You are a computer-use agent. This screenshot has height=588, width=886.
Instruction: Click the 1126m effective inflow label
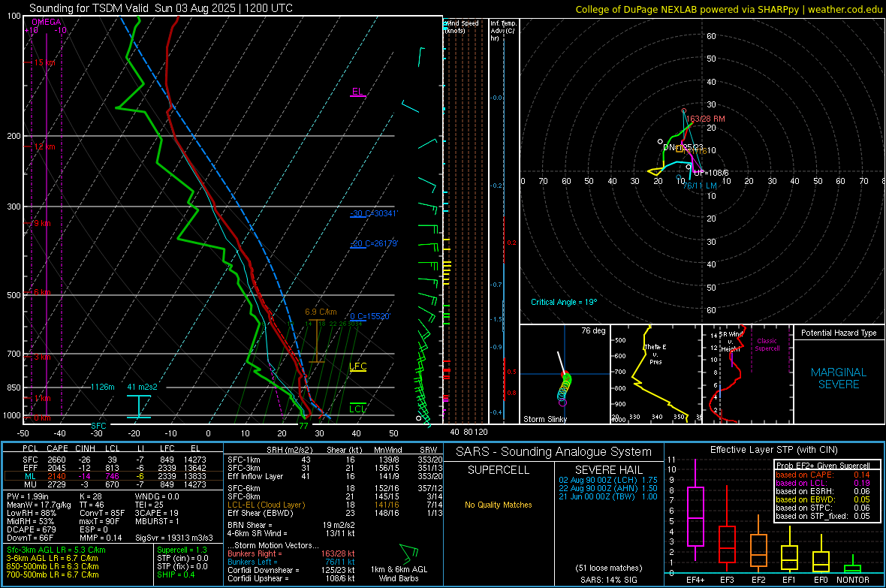103,387
